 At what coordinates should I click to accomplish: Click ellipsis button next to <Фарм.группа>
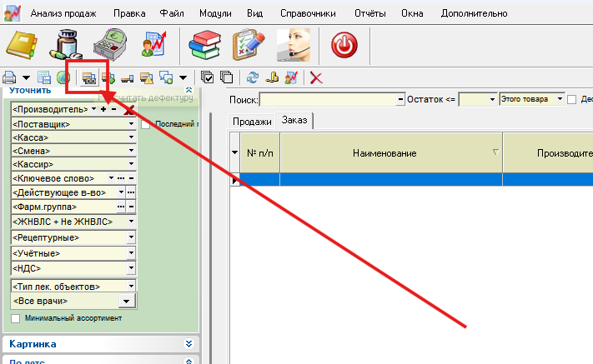pos(121,207)
